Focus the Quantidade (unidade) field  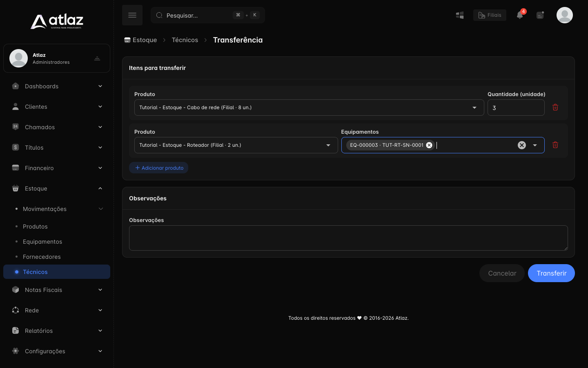coord(516,108)
